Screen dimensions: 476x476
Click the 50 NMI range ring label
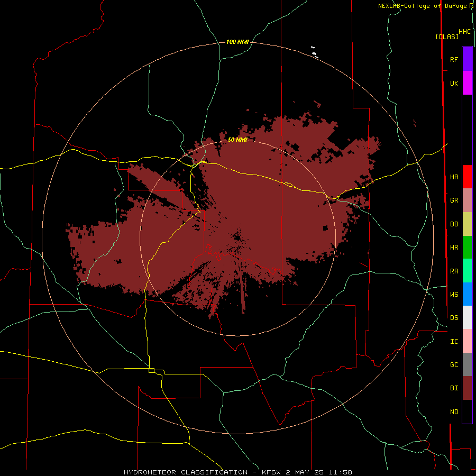coord(237,140)
